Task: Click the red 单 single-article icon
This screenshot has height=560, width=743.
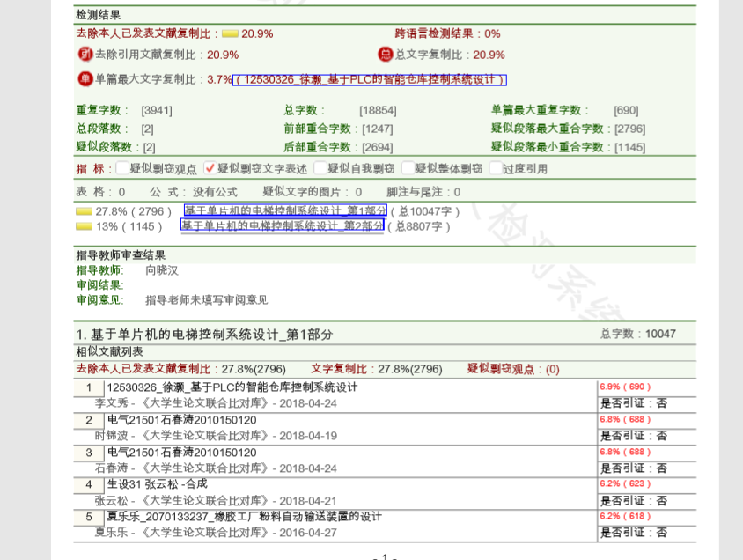Action: [x=85, y=78]
